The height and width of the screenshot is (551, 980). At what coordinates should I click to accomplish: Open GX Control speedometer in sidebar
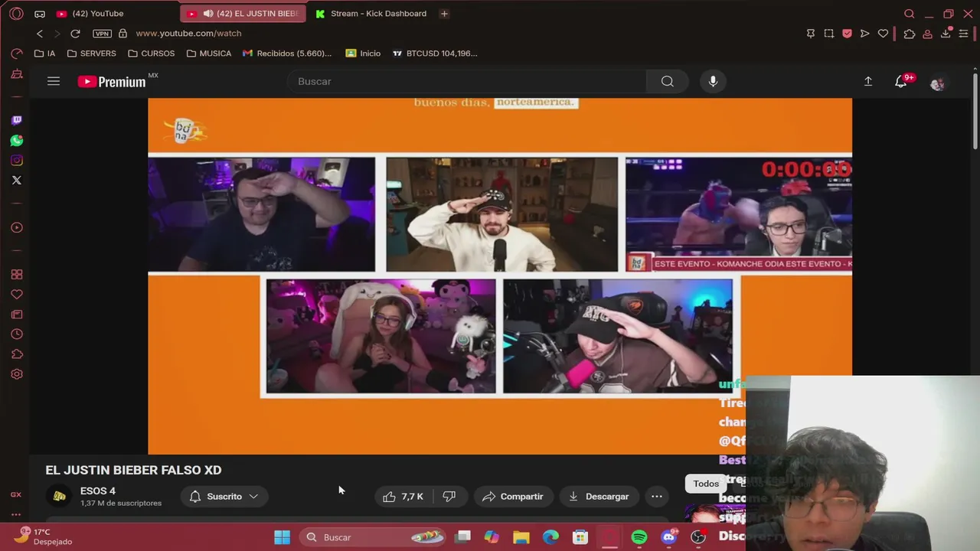point(17,54)
